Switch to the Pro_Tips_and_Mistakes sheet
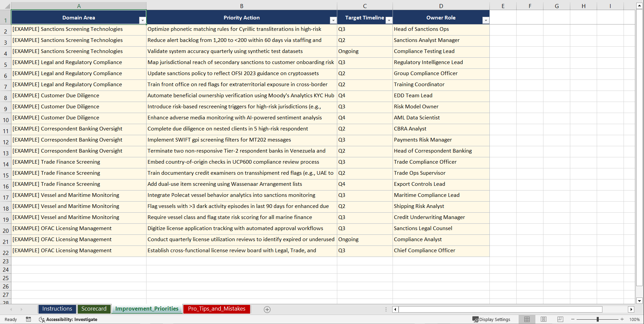The width and height of the screenshot is (644, 324). [216, 309]
